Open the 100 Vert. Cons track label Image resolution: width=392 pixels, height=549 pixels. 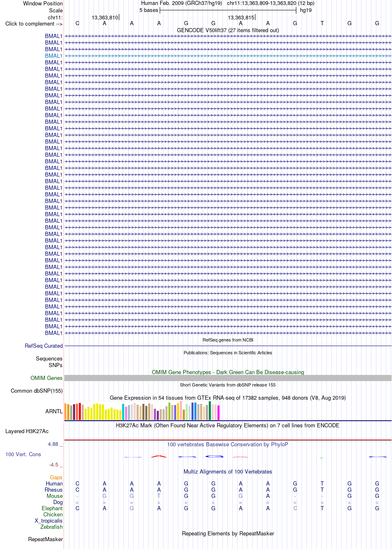point(23,454)
